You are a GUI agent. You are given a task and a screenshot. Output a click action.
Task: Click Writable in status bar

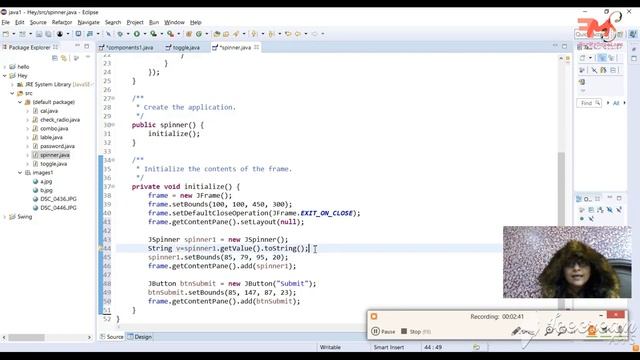click(x=330, y=347)
